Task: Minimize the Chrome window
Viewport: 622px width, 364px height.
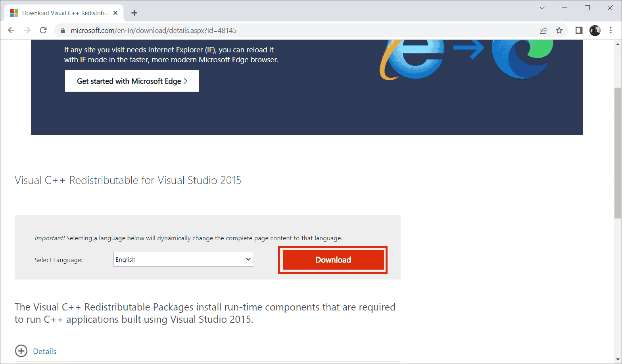Action: point(564,8)
